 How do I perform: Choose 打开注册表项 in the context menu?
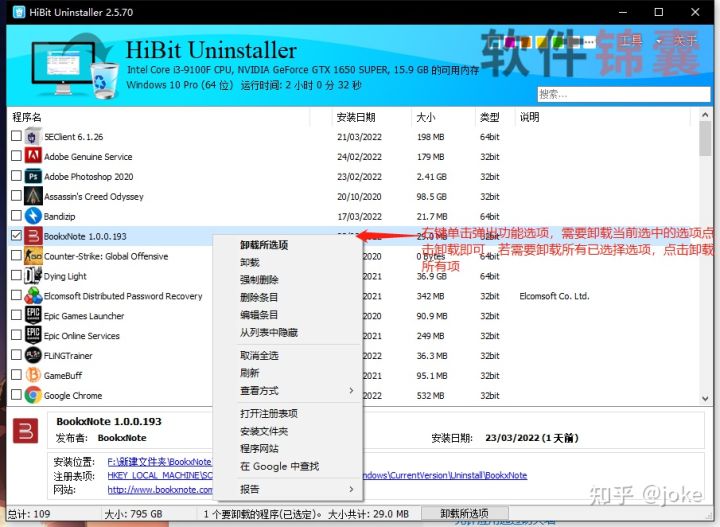point(288,414)
